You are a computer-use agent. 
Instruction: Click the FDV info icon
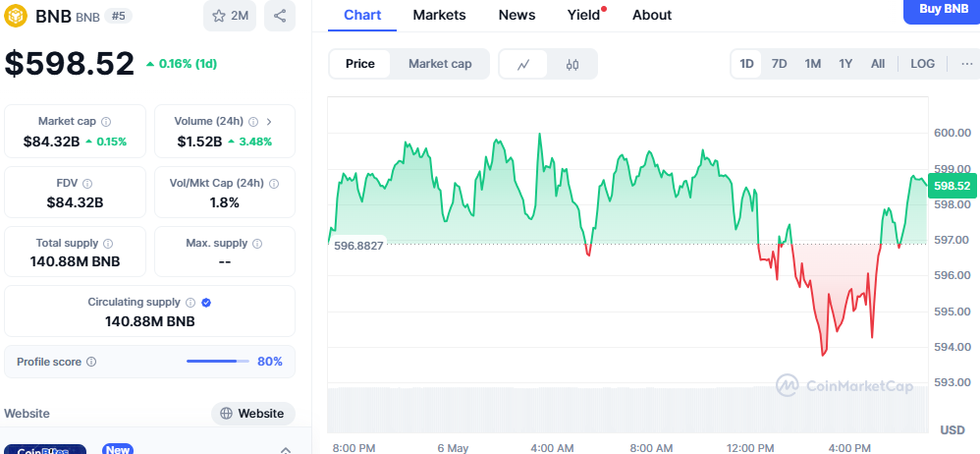(x=87, y=184)
